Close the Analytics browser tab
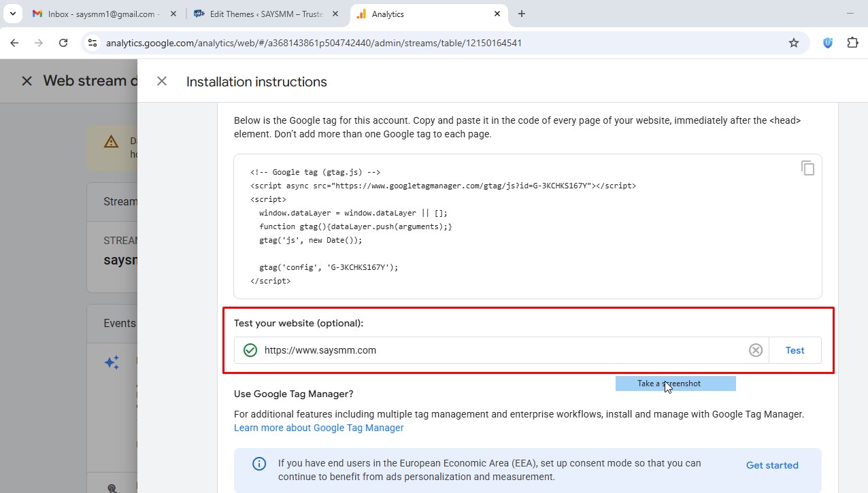The image size is (868, 493). click(x=497, y=14)
